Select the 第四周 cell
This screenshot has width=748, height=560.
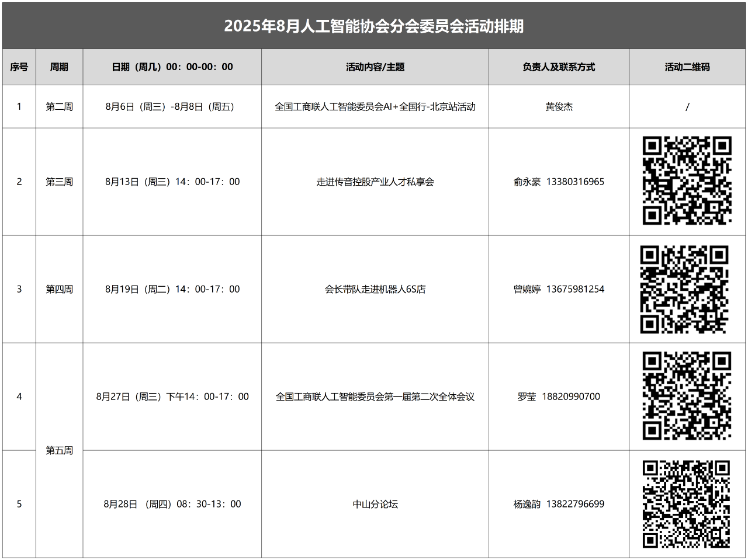click(59, 289)
